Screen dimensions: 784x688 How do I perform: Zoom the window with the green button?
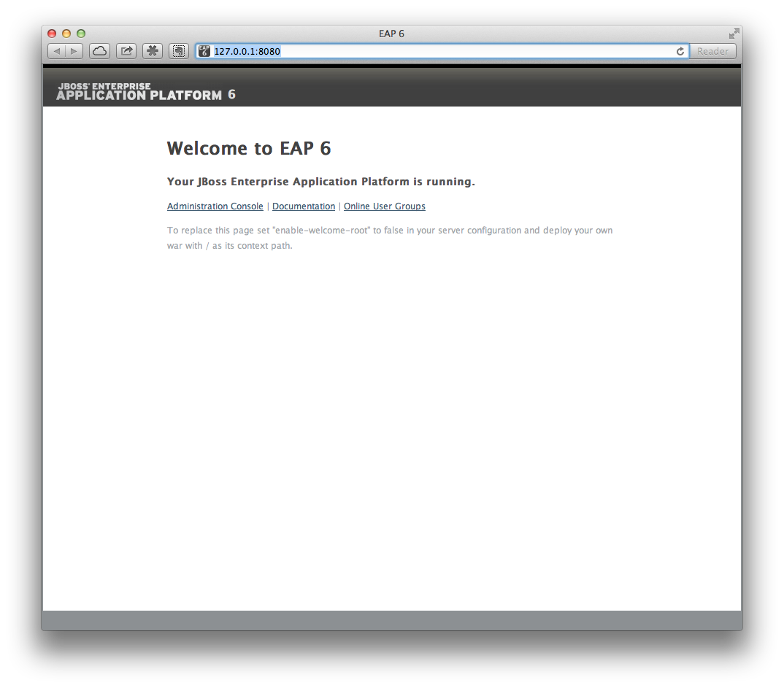pos(81,34)
